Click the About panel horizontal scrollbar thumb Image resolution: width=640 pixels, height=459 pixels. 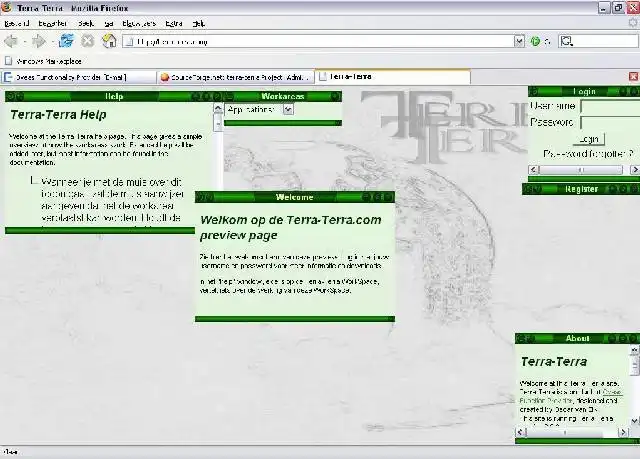pyautogui.click(x=565, y=432)
